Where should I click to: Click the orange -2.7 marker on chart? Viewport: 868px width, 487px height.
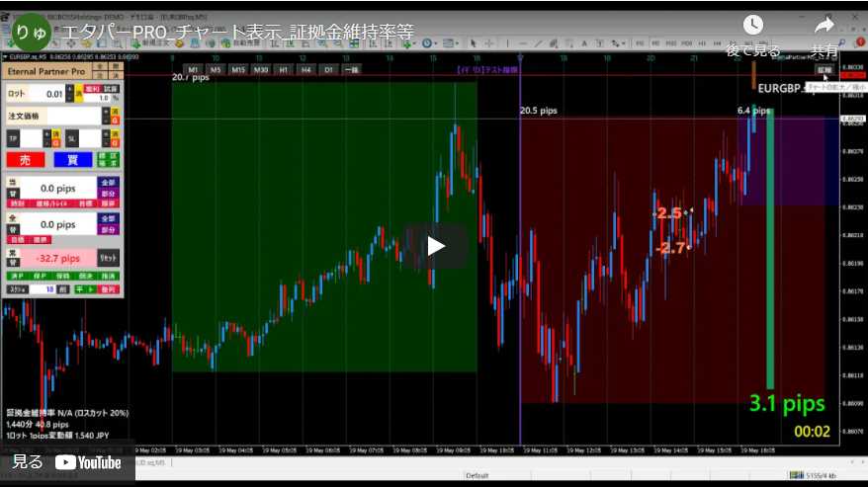671,248
